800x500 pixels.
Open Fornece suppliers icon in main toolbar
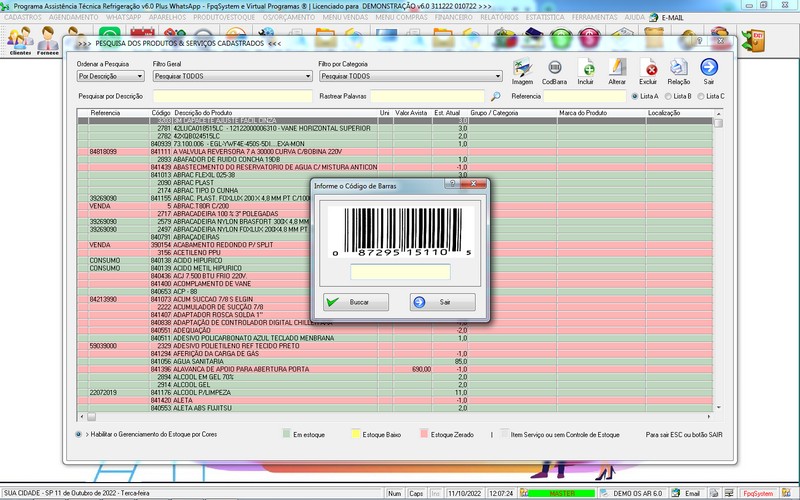tap(47, 41)
